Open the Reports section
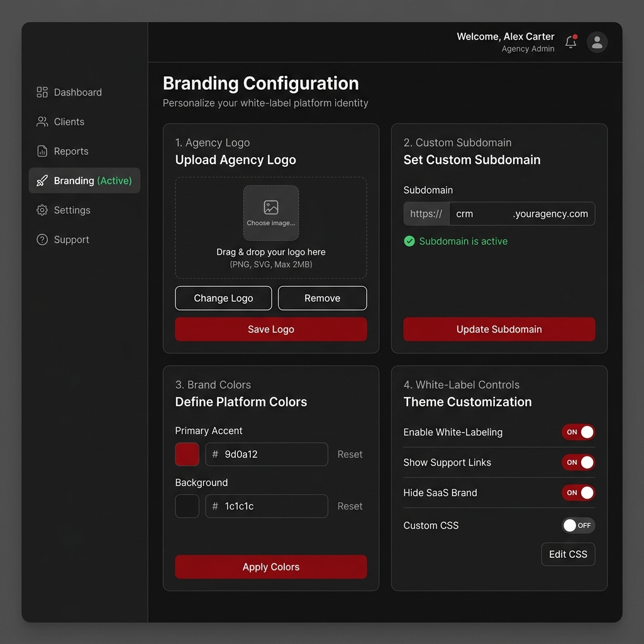 click(84, 151)
